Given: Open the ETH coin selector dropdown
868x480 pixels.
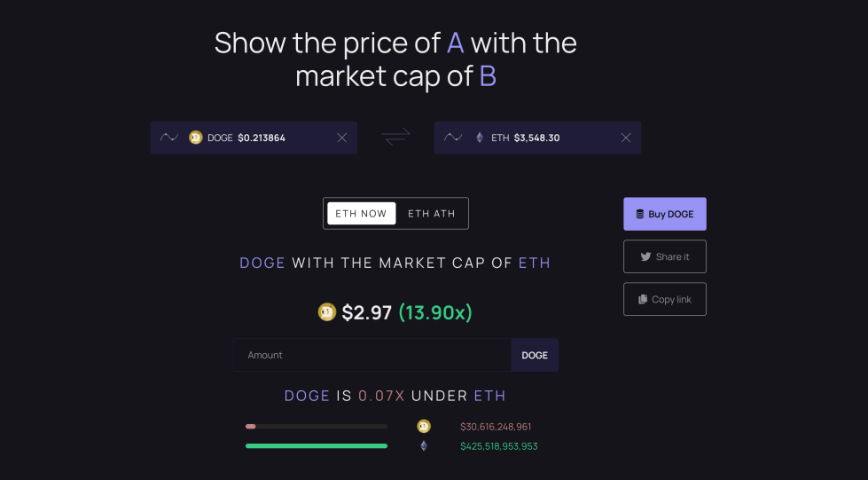Looking at the screenshot, I should (537, 138).
